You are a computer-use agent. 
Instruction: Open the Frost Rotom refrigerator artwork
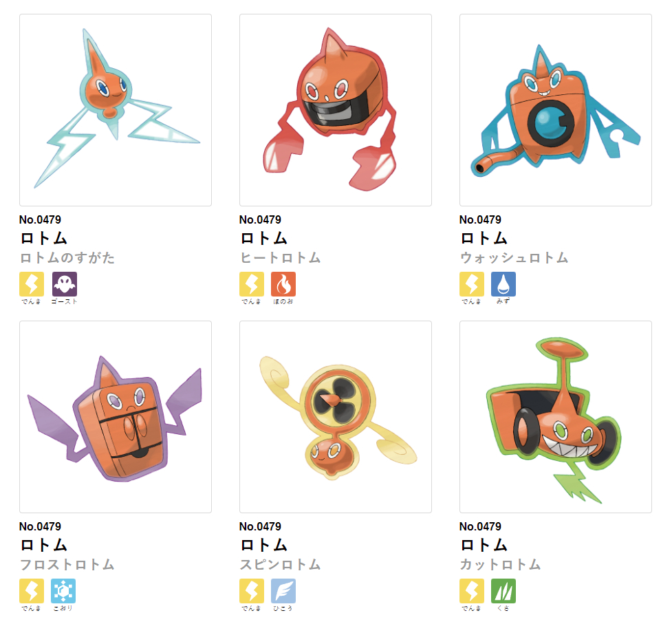click(x=116, y=416)
